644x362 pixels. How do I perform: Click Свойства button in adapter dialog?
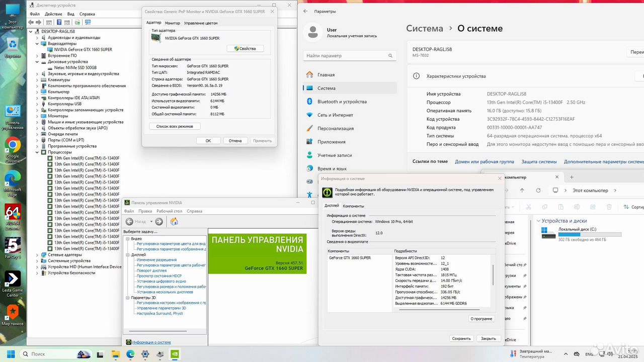coord(246,49)
